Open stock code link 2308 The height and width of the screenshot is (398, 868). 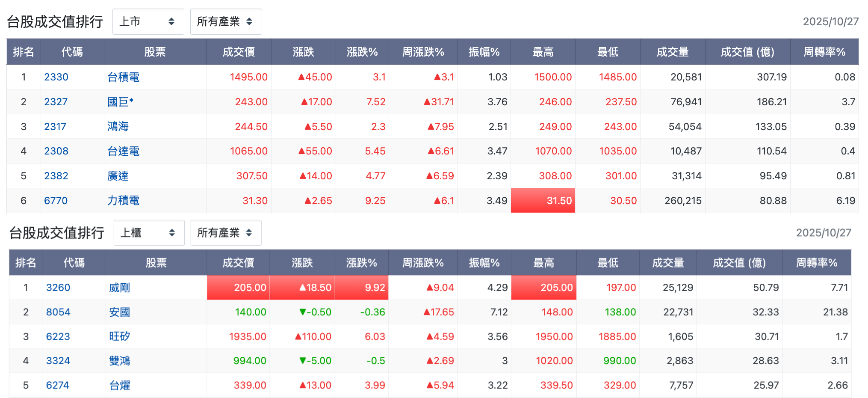pos(56,151)
